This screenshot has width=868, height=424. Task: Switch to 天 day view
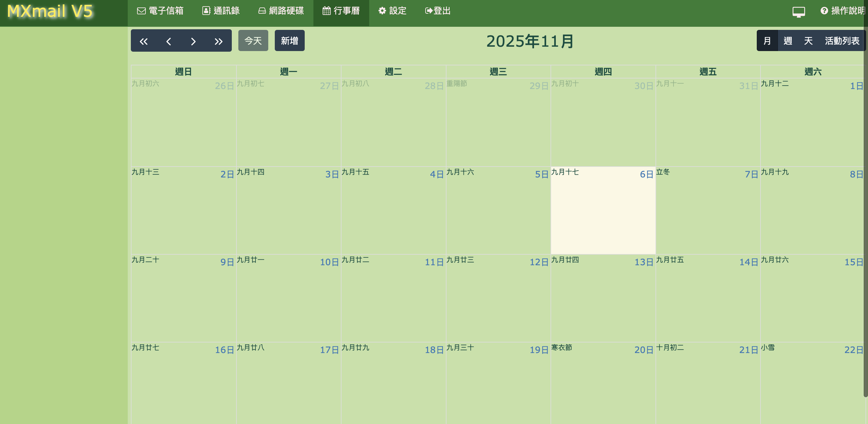coord(808,41)
